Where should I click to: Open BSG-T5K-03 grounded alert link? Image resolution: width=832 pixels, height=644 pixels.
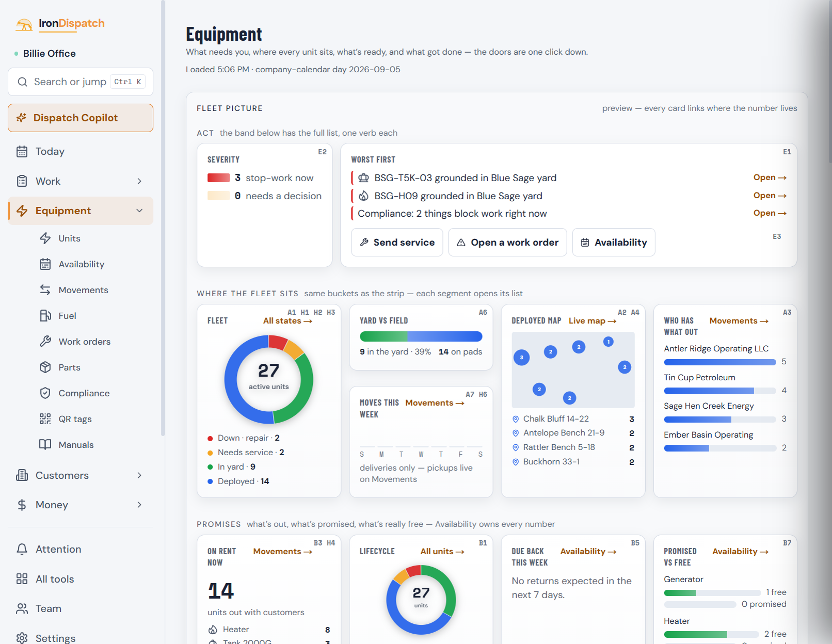coord(770,178)
